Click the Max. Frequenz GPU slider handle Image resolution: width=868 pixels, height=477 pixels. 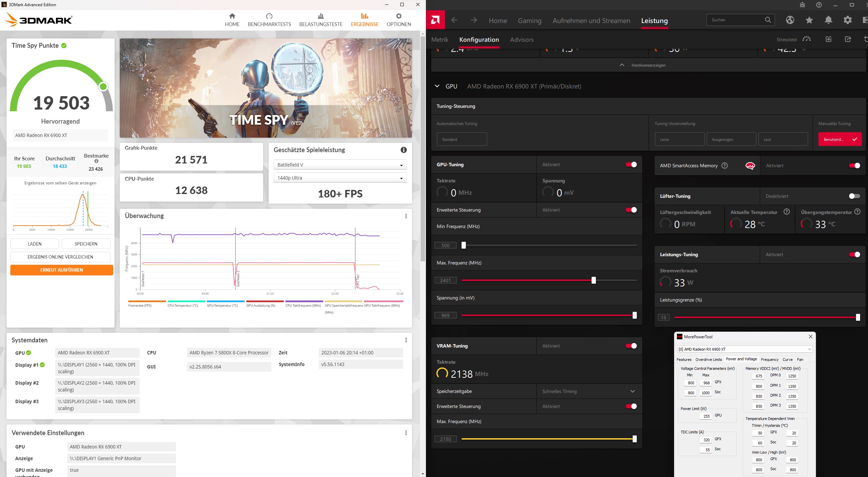tap(594, 280)
